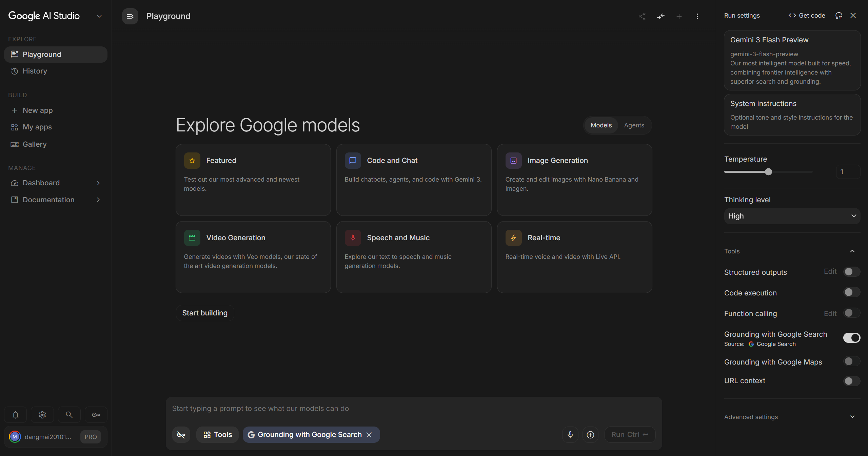Open API keys via the key icon
This screenshot has height=456, width=868.
(x=96, y=415)
